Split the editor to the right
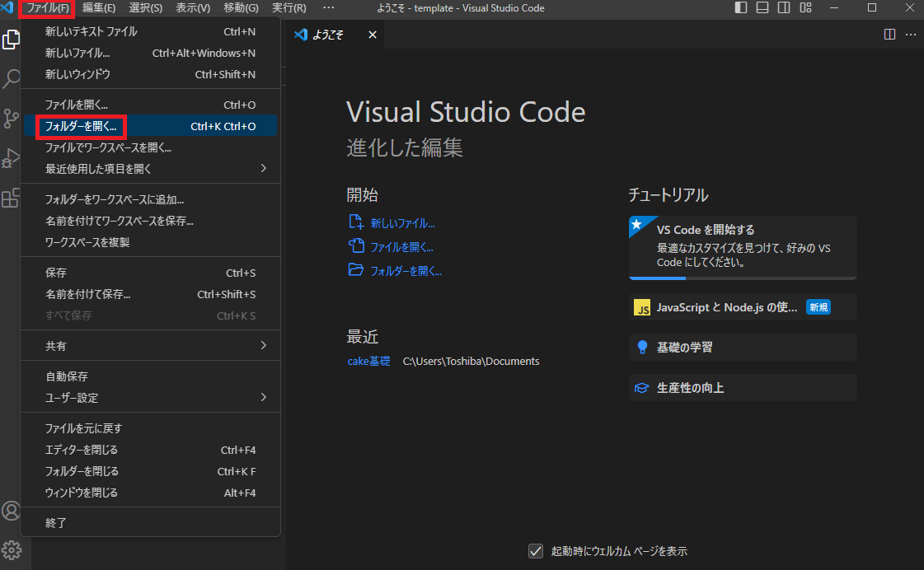924x570 pixels. pos(889,34)
